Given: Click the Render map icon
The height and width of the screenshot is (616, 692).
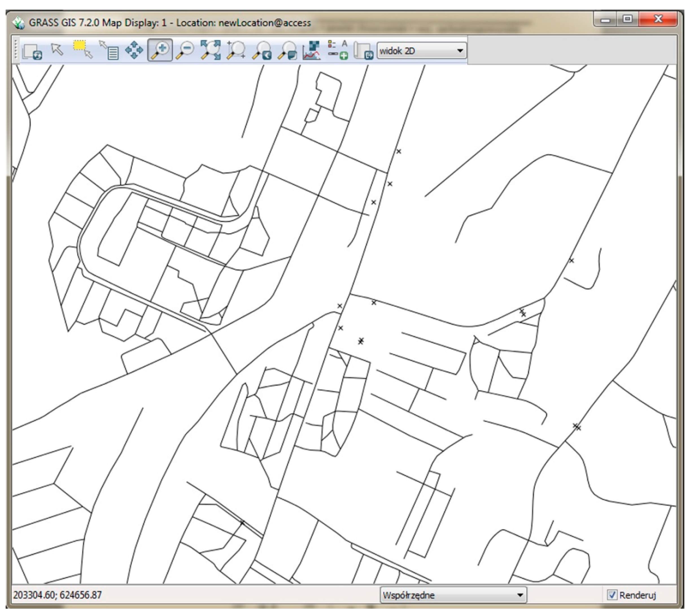Looking at the screenshot, I should click(32, 51).
